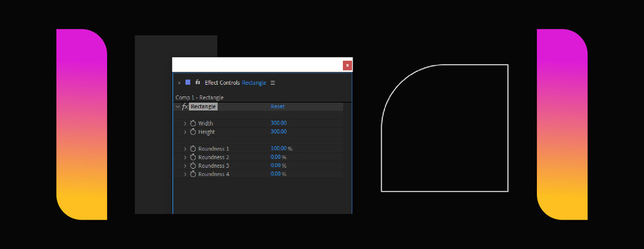Toggle the Width stopwatch keyframe icon
The width and height of the screenshot is (644, 249).
[193, 123]
